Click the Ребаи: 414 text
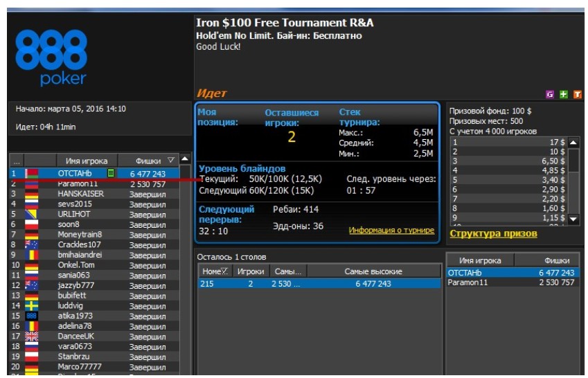 pos(296,209)
